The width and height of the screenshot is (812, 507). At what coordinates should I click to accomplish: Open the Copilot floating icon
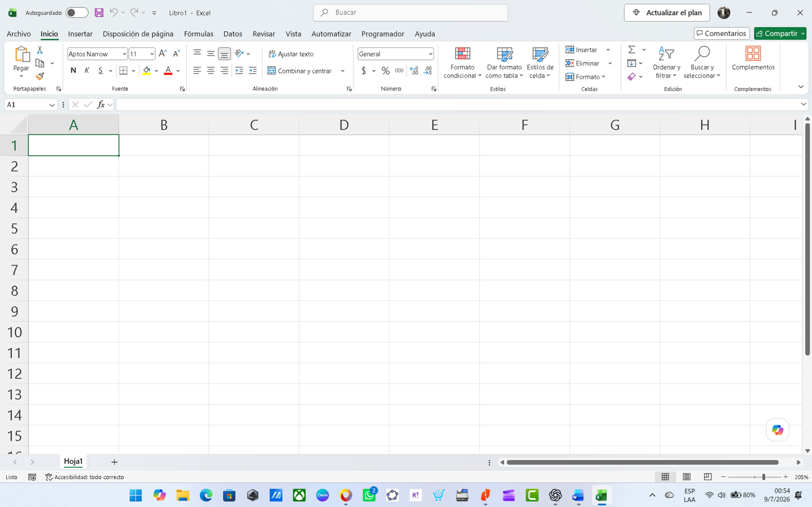click(x=777, y=430)
